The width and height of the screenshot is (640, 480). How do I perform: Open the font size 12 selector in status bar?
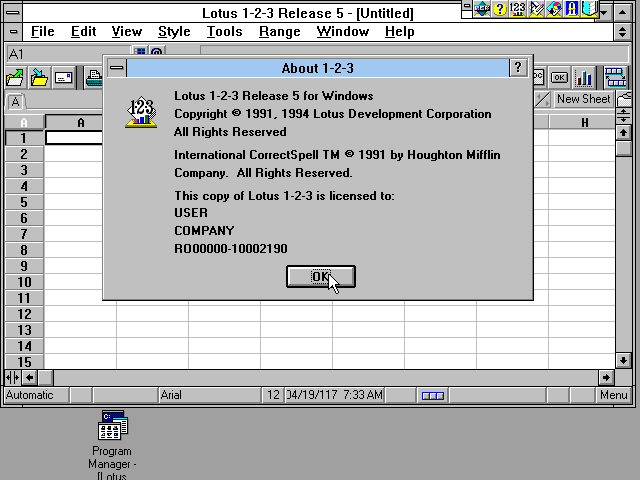pyautogui.click(x=273, y=395)
